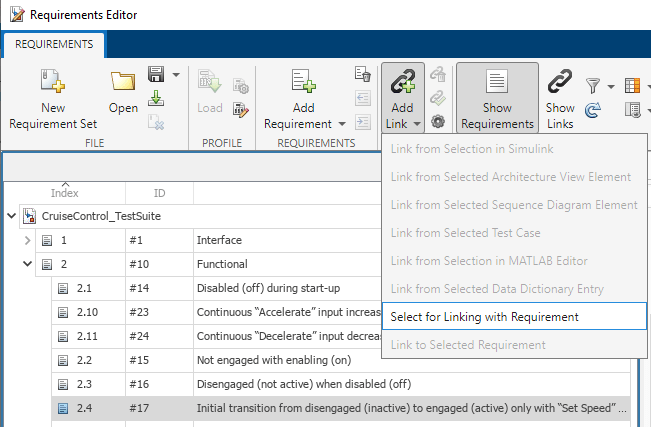
Task: Collapse the CruiseControl_TestSuite tree node
Action: [11, 215]
